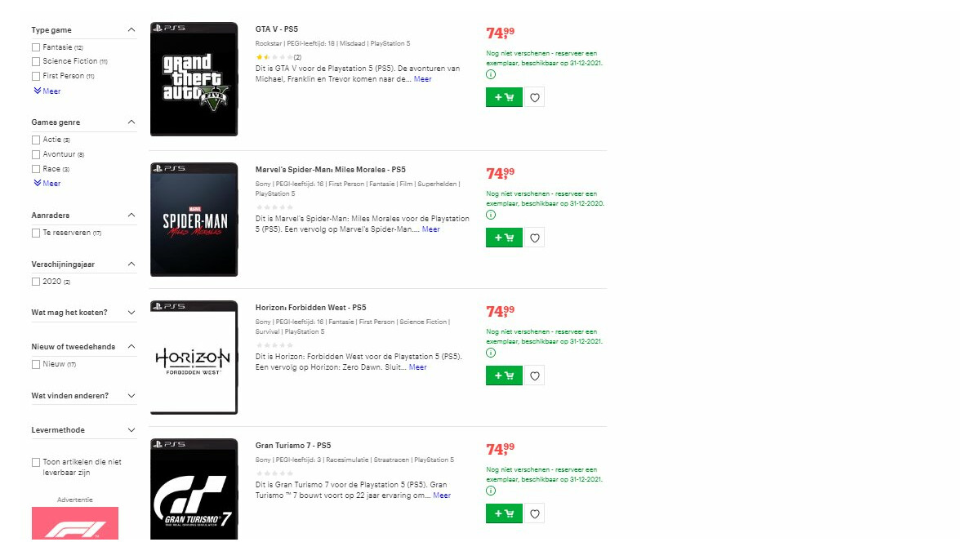Add GTA V to shopping cart
This screenshot has width=980, height=551.
pyautogui.click(x=504, y=98)
